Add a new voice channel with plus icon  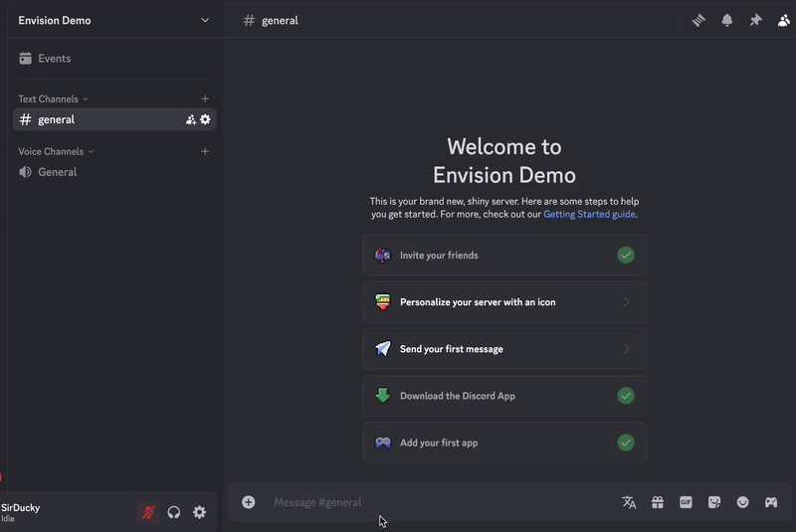point(205,151)
